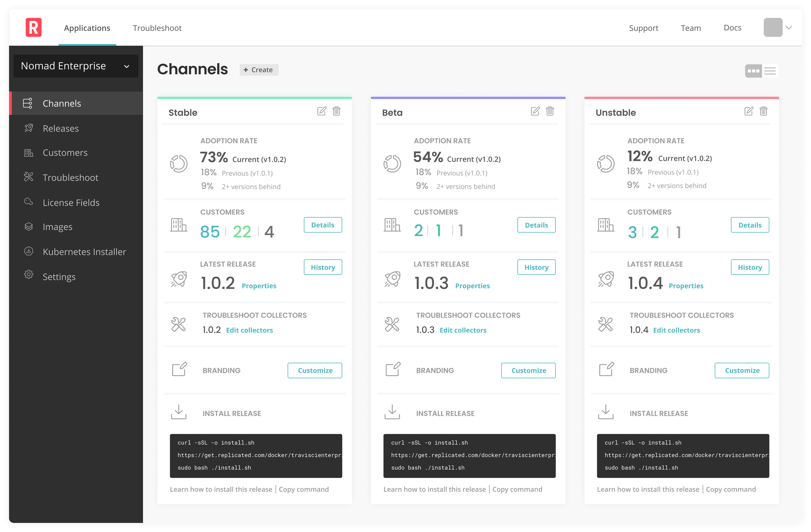Click Beta latest release rocket icon
Viewport: 811px width, 532px height.
click(392, 279)
